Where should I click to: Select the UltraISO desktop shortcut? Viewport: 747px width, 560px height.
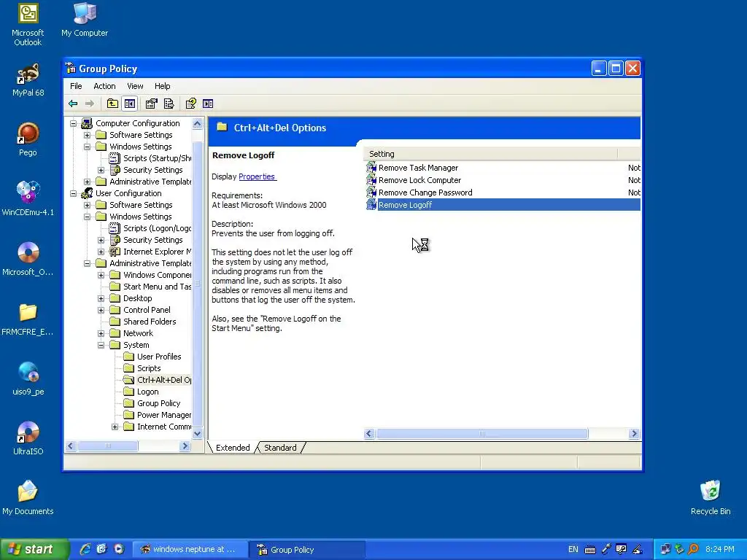28,438
